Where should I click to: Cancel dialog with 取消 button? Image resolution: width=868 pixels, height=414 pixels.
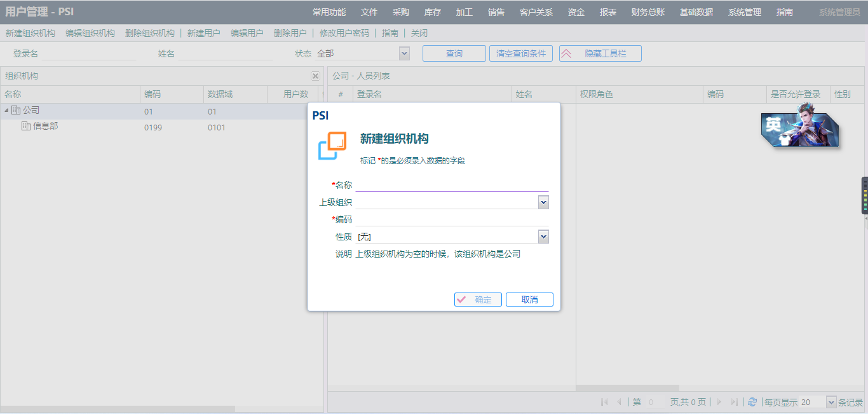click(529, 300)
